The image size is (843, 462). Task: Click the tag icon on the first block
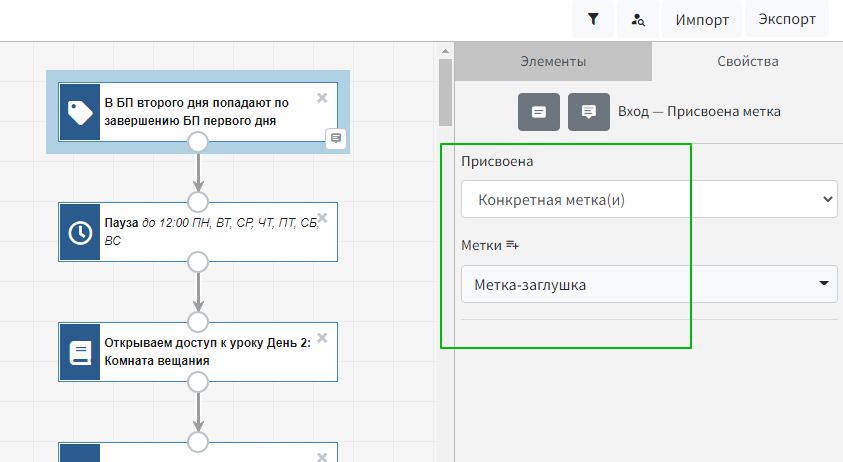coord(80,112)
